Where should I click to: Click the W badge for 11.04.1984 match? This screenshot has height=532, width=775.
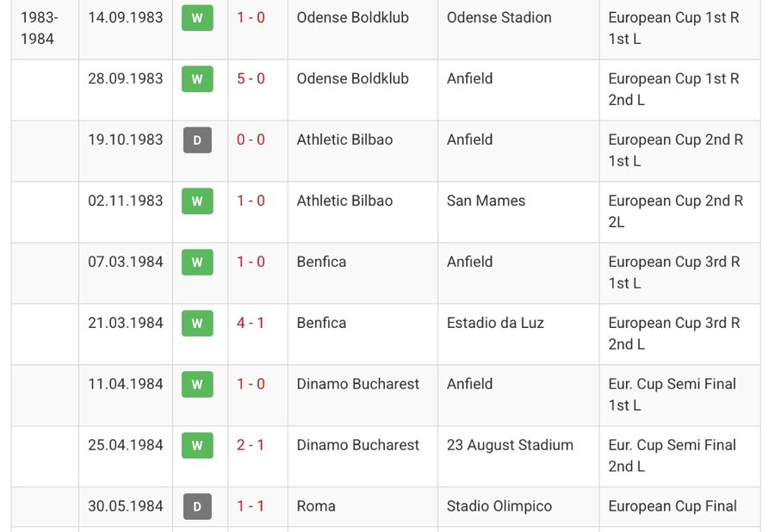pyautogui.click(x=197, y=384)
